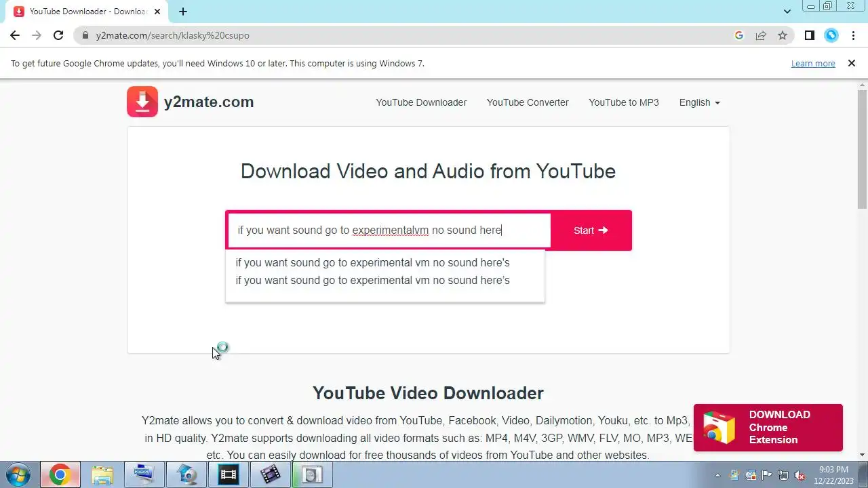The image size is (868, 488).
Task: Open the clapperboard movie maker taskbar icon
Action: [271, 474]
